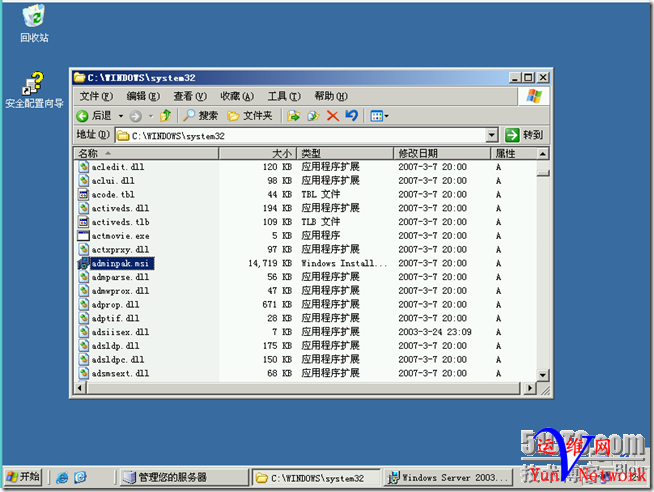Image resolution: width=654 pixels, height=492 pixels.
Task: Sort by the Date Modified (修改日期) header
Action: click(x=442, y=153)
